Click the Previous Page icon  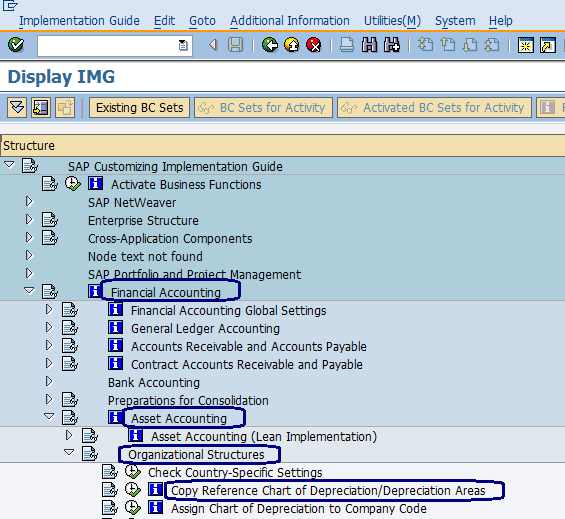(448, 45)
